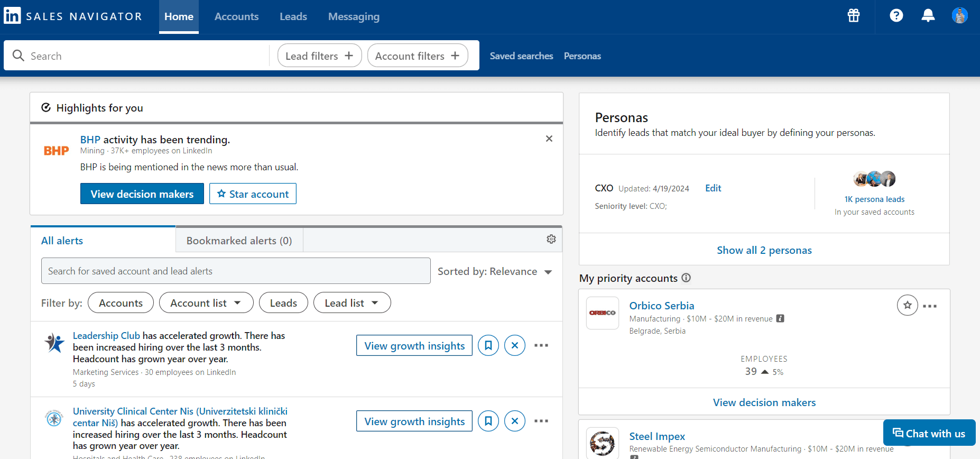This screenshot has width=980, height=459.
Task: Open the Messaging tab
Action: coord(354,17)
